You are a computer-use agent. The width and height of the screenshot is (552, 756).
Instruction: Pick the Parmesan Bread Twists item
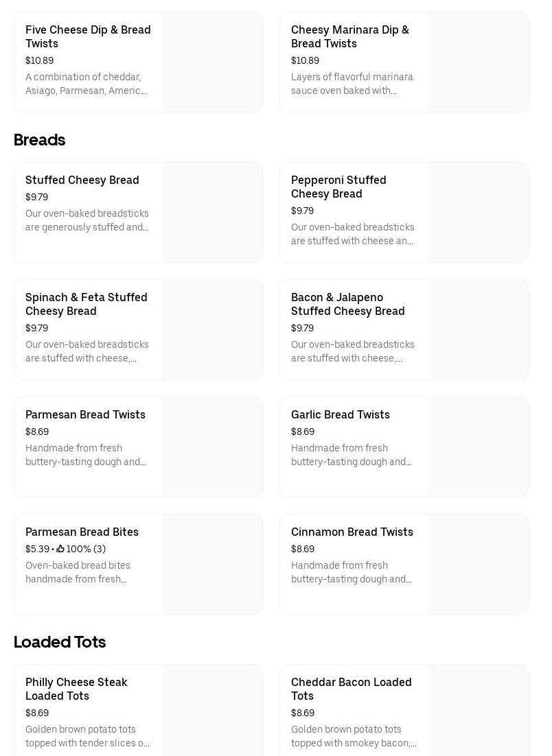click(85, 414)
